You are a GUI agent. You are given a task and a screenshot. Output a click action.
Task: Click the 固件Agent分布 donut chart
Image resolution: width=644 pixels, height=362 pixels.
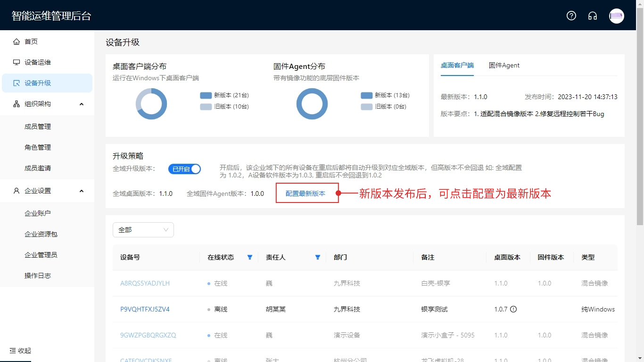coord(312,104)
